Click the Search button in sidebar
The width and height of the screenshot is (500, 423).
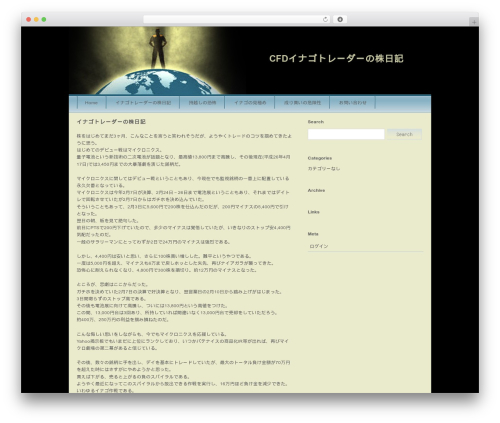coord(404,134)
